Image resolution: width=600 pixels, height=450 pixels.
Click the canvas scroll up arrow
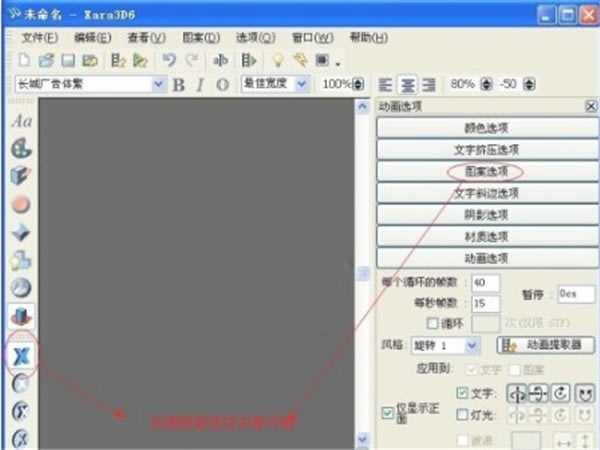coord(363,107)
